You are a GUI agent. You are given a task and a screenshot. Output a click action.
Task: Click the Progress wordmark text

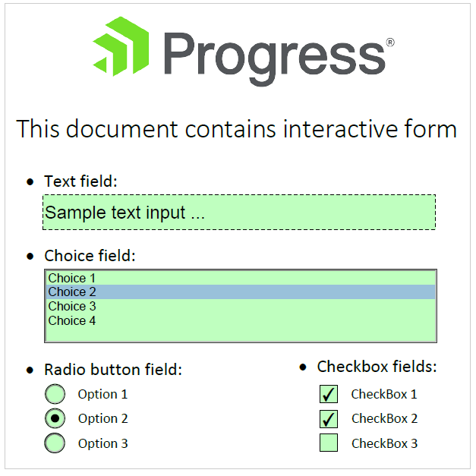pyautogui.click(x=275, y=58)
